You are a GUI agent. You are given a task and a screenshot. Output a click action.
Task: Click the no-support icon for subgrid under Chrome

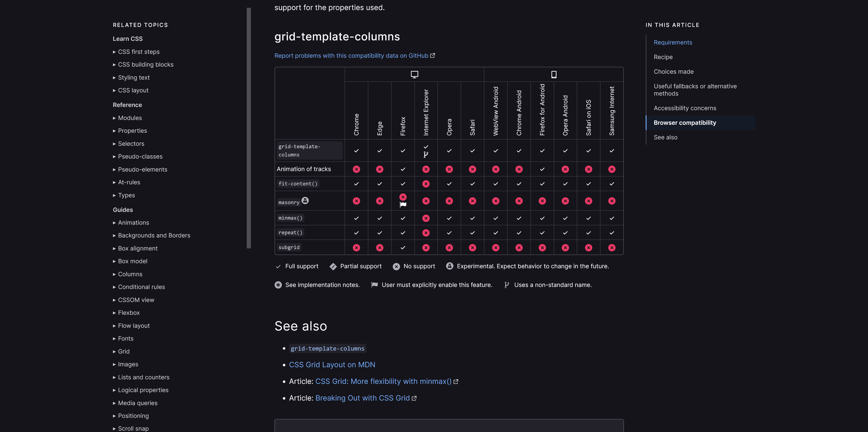pyautogui.click(x=356, y=247)
